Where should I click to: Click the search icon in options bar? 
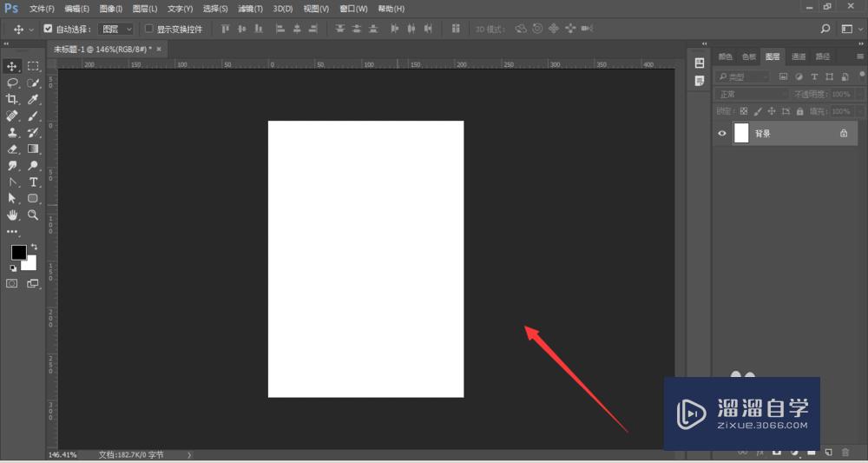point(825,29)
